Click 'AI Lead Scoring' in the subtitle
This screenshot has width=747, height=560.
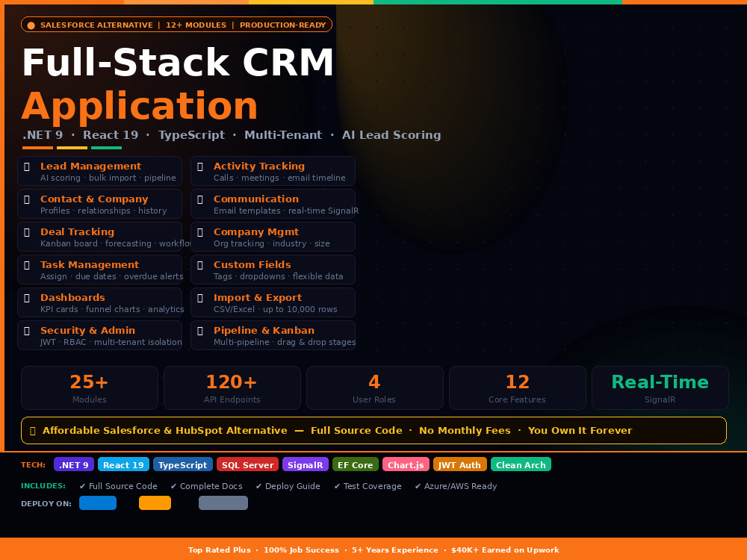[x=391, y=135]
